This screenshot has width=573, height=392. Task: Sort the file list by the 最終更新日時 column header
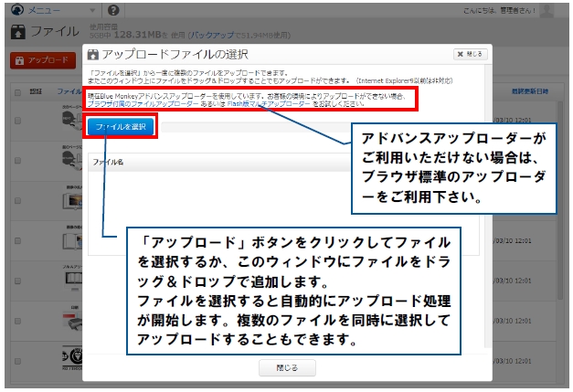[x=530, y=91]
